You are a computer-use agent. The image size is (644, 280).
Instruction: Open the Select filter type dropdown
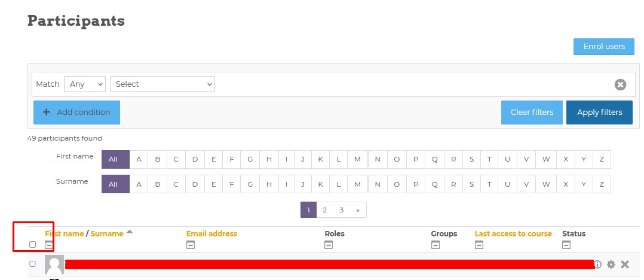[x=162, y=84]
